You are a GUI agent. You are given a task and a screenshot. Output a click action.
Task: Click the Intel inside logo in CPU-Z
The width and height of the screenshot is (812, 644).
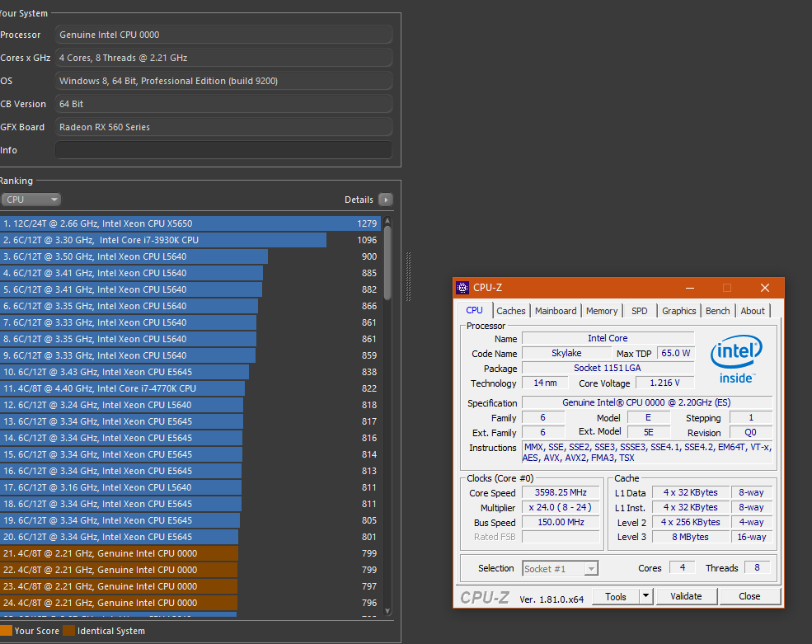click(736, 359)
